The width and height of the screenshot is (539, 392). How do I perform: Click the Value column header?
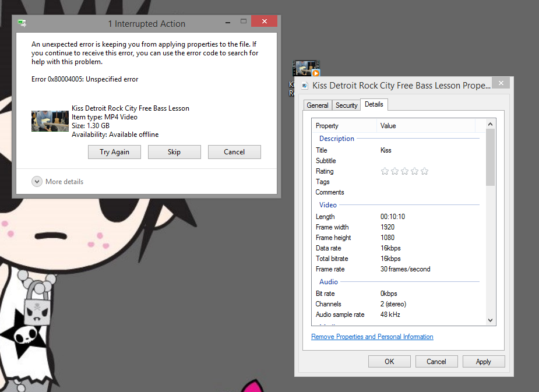point(426,126)
